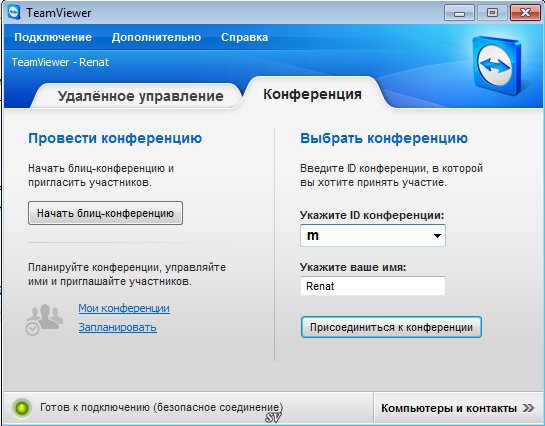Select the Конференция tab
Viewport: 545px width, 426px height.
point(312,94)
